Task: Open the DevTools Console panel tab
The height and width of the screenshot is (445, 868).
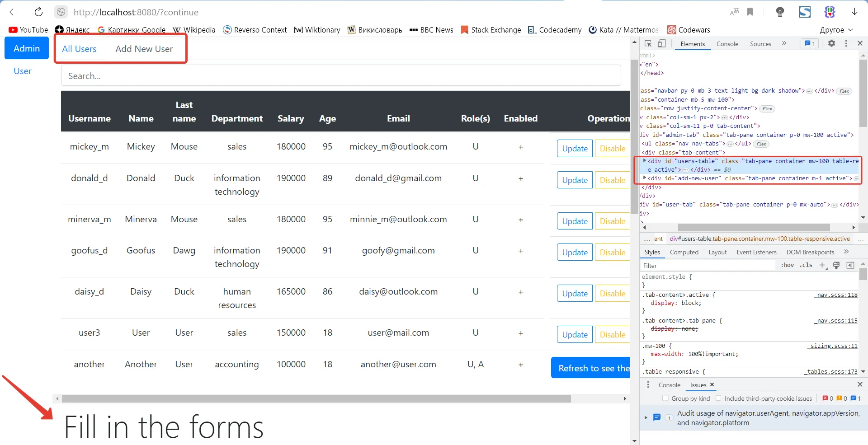Action: tap(727, 44)
